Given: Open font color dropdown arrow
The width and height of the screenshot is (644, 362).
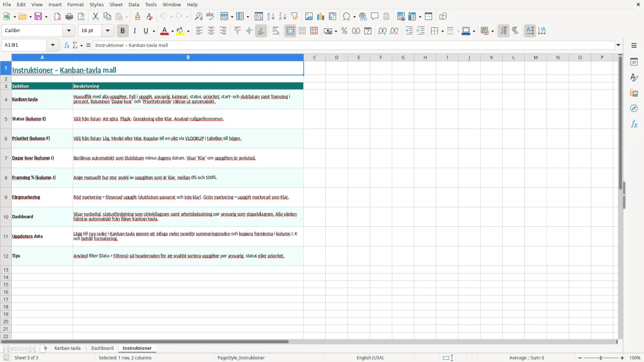Looking at the screenshot, I should click(172, 31).
